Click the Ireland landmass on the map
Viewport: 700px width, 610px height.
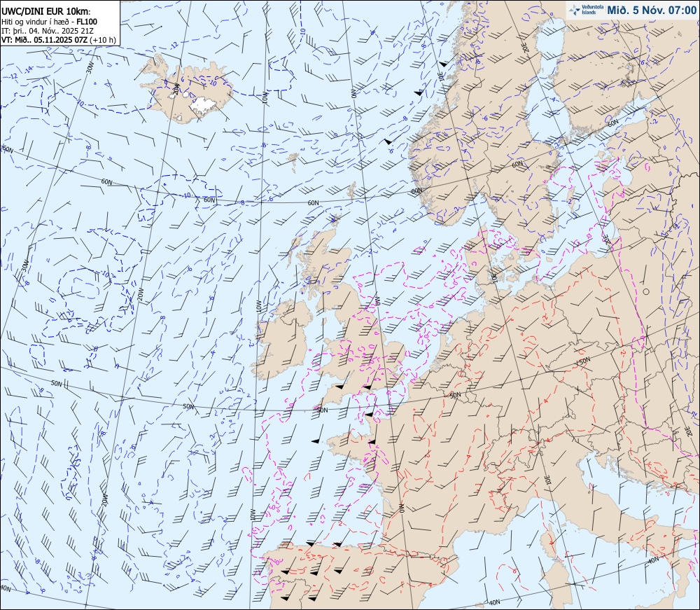coord(282,340)
